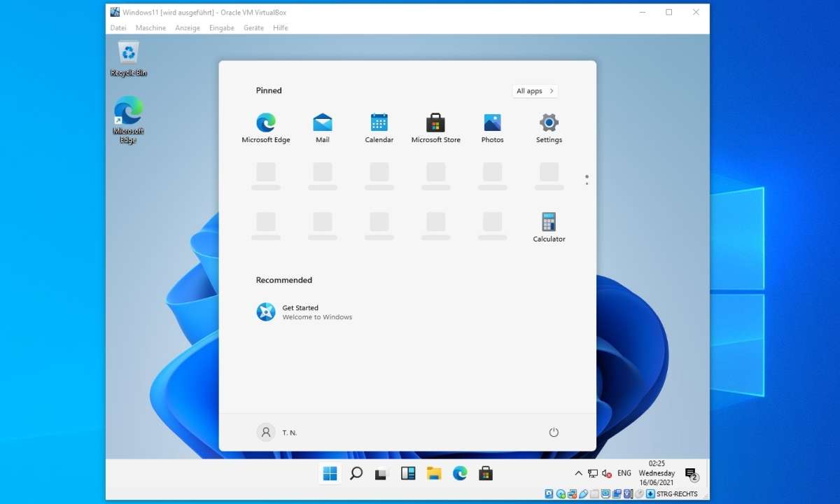Open the Settings gear in Start menu

(x=549, y=128)
